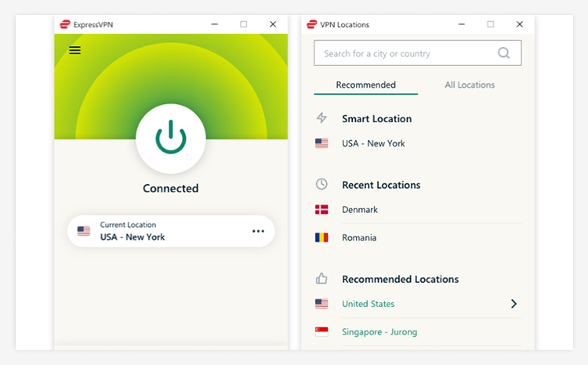This screenshot has height=365, width=588.
Task: Click the Recommended Locations thumbs-up icon
Action: [x=321, y=279]
